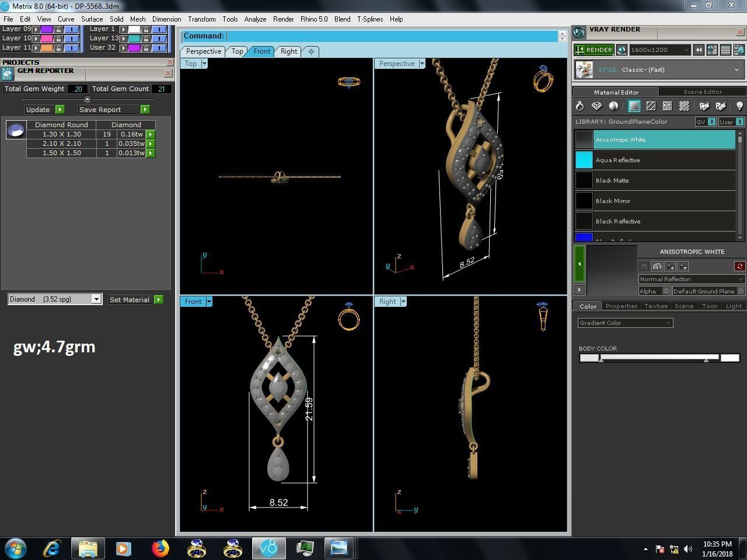Open the Top viewport dropdown arrow
This screenshot has width=747, height=560.
(x=204, y=64)
